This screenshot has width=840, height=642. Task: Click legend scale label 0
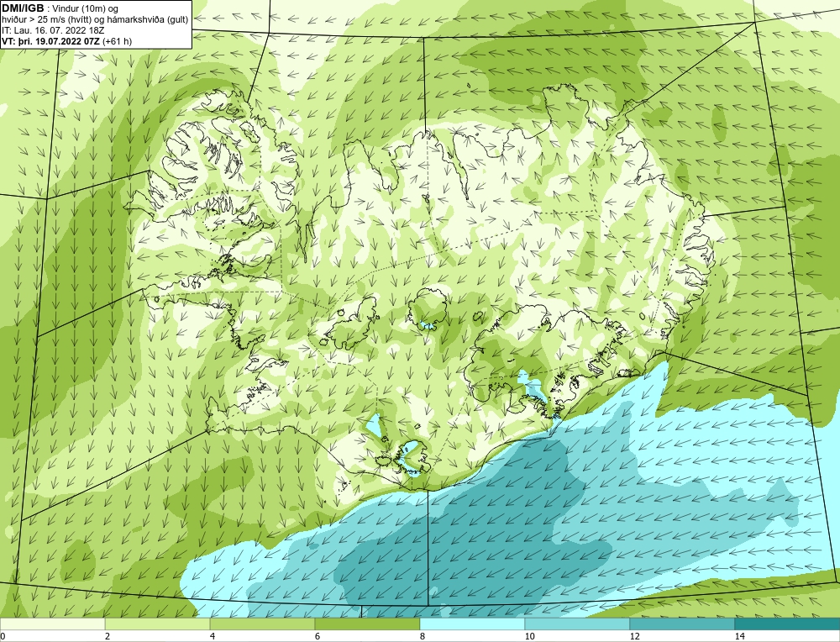[x=3, y=636]
